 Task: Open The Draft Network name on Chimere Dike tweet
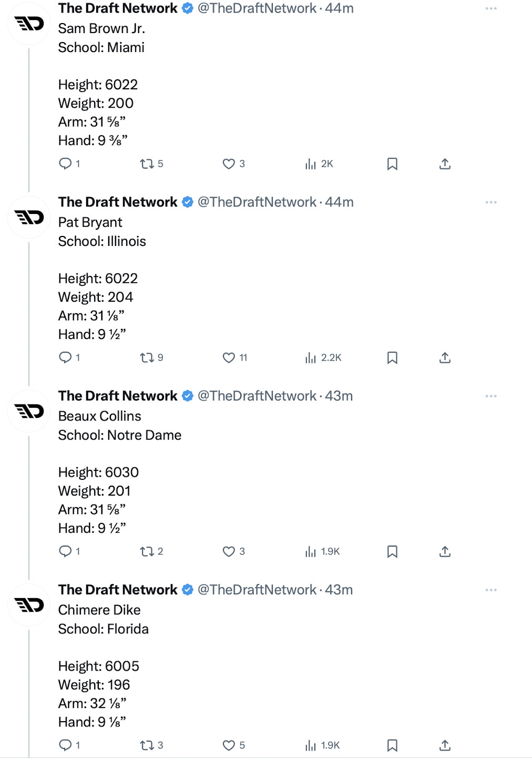coord(118,590)
